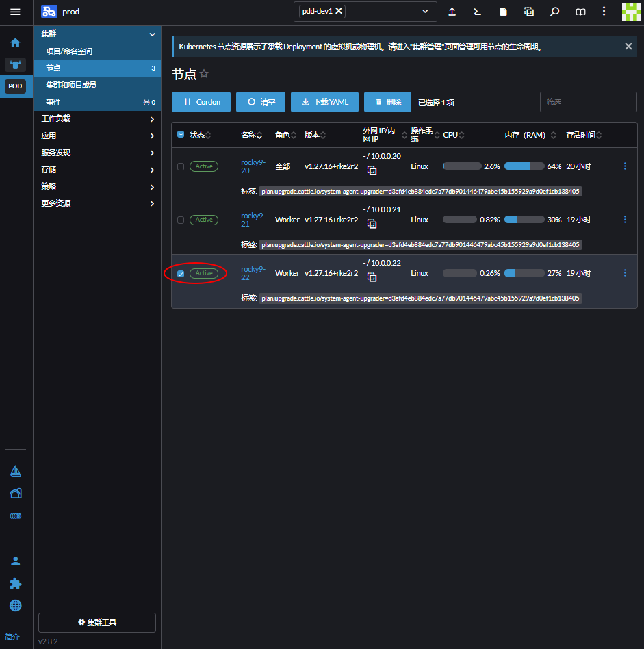
Task: Uncheck the rocky9-22 row checkbox
Action: pyautogui.click(x=181, y=274)
